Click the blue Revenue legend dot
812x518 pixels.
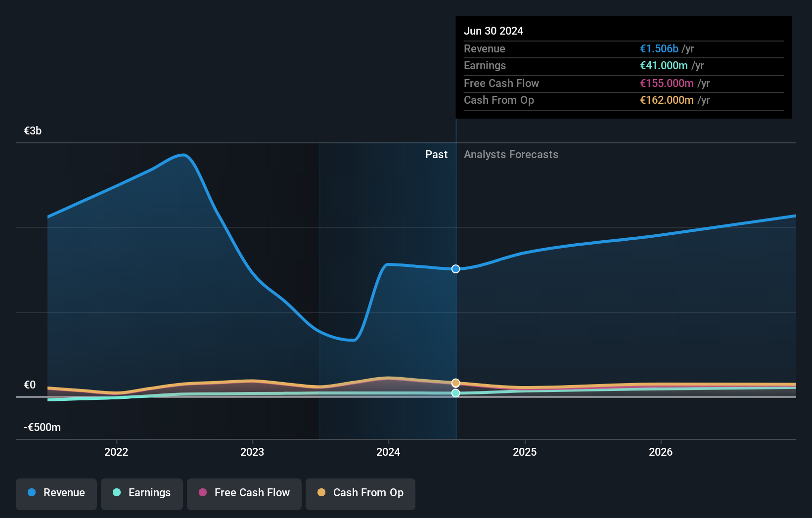tap(32, 492)
